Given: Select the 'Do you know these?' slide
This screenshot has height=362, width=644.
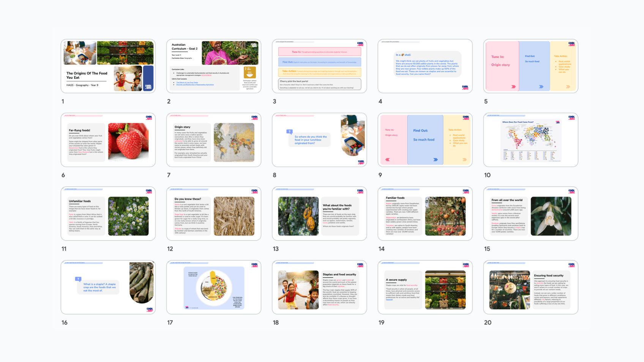Looking at the screenshot, I should pos(214,213).
